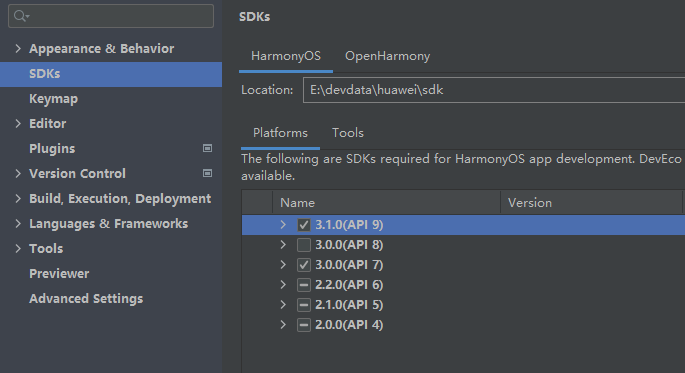Viewport: 685px width, 373px height.
Task: Open the Platforms tab
Action: coord(280,133)
